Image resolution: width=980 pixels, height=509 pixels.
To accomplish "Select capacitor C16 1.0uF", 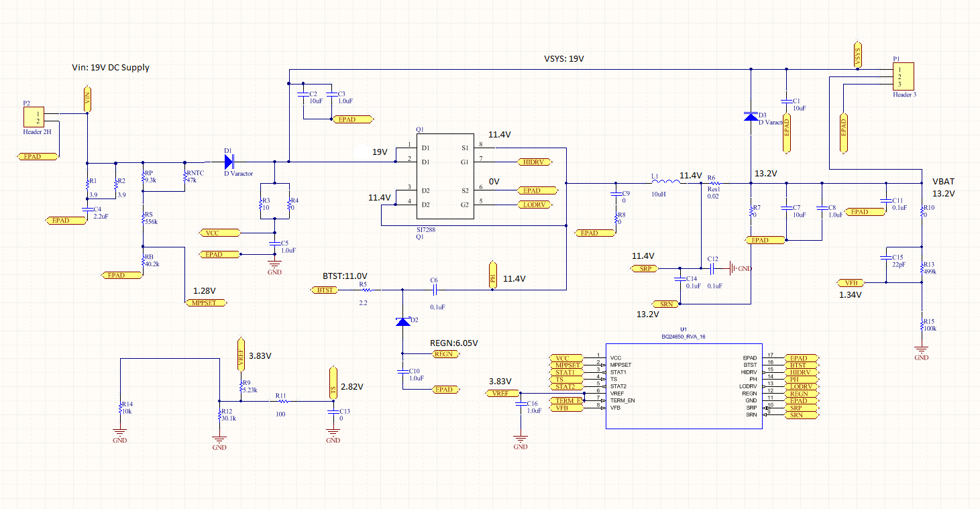I will click(x=520, y=404).
